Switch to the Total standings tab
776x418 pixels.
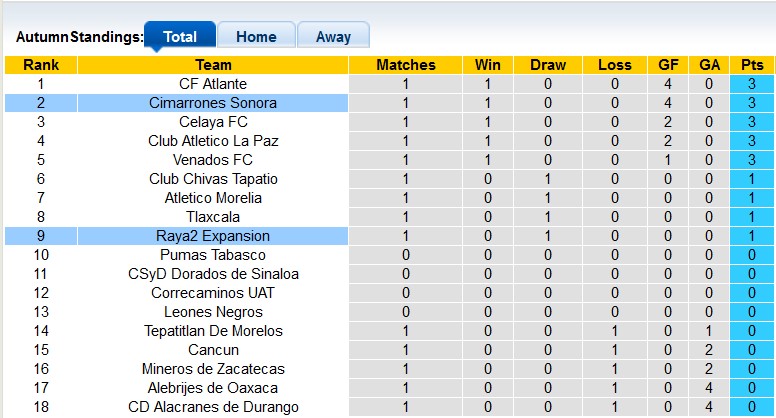click(x=179, y=37)
